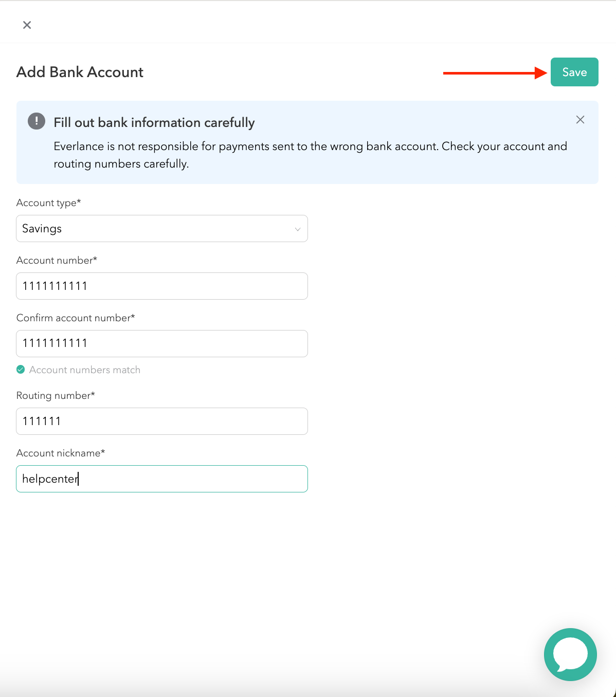616x697 pixels.
Task: Click the exclamation info icon in the banner
Action: [36, 120]
